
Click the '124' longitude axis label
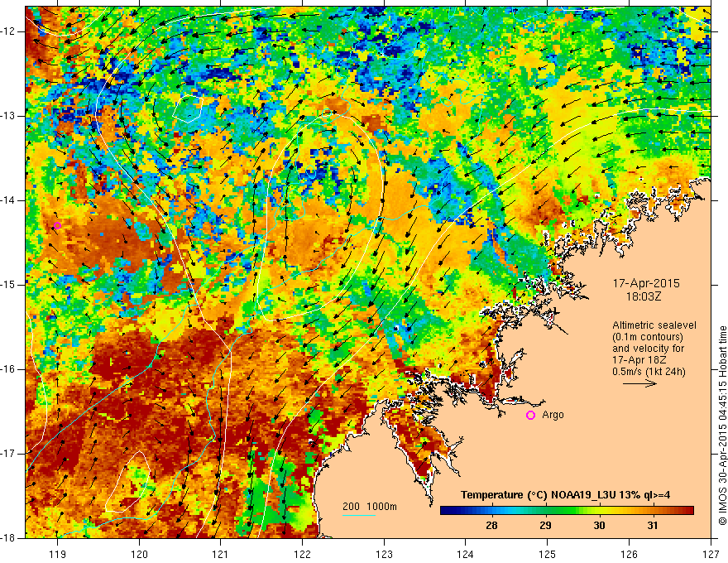(466, 554)
